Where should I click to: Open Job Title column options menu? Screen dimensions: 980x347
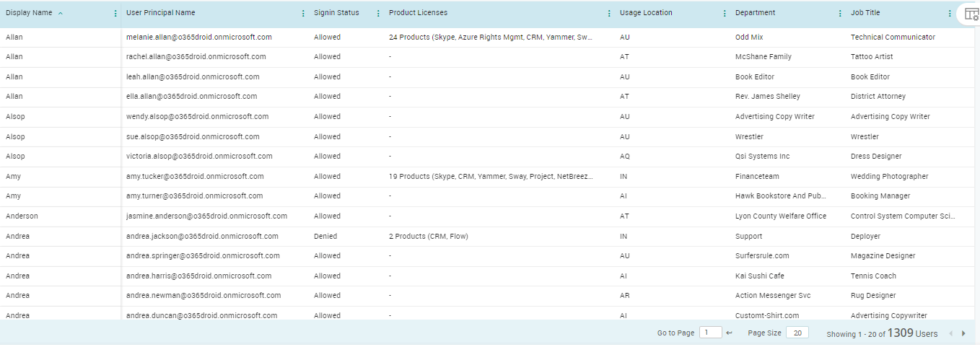[950, 14]
